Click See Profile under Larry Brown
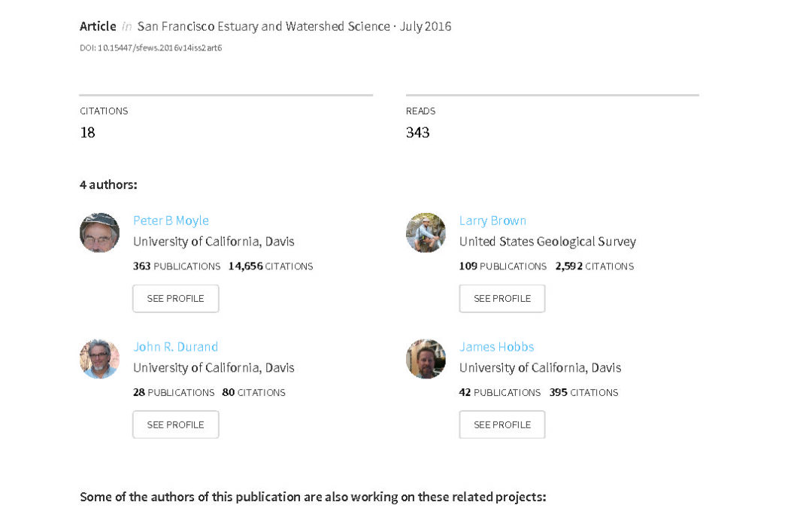The height and width of the screenshot is (508, 812). [x=501, y=299]
